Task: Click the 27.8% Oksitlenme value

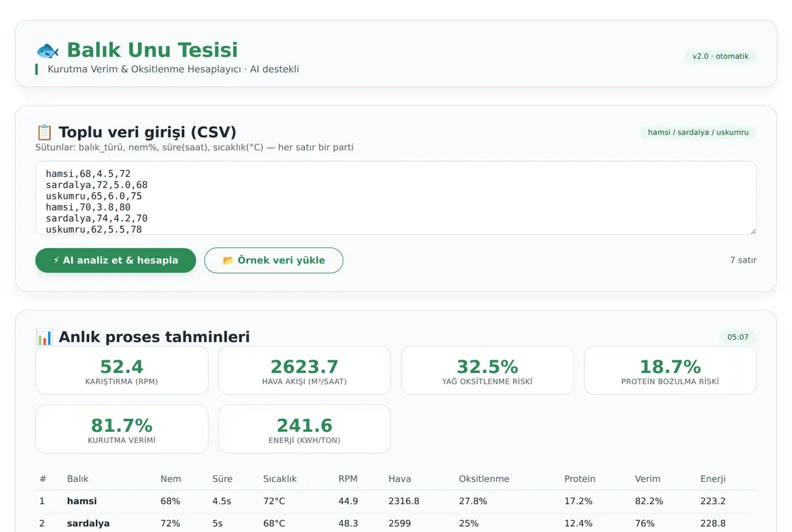Action: point(473,502)
